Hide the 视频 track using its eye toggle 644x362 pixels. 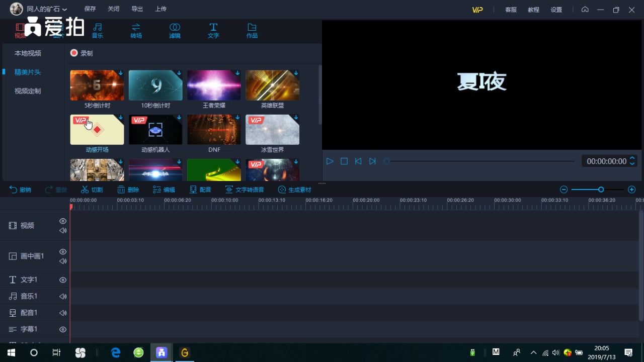tap(62, 221)
